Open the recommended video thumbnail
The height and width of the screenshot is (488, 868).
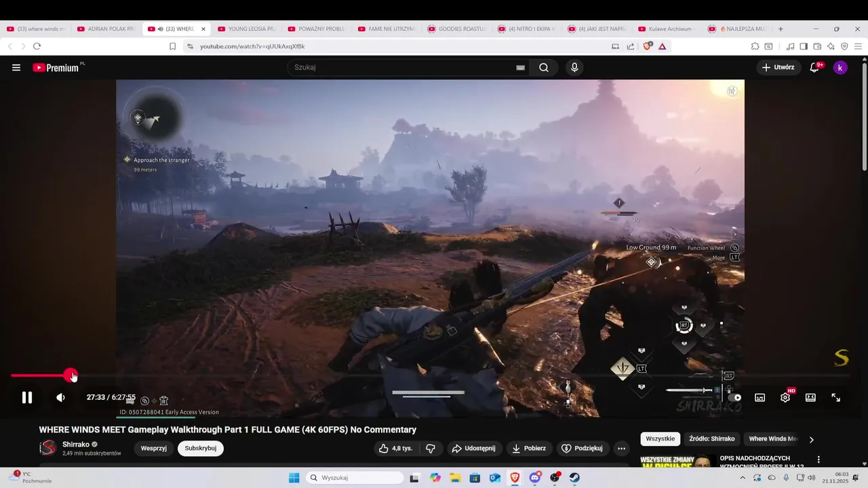coord(678,460)
